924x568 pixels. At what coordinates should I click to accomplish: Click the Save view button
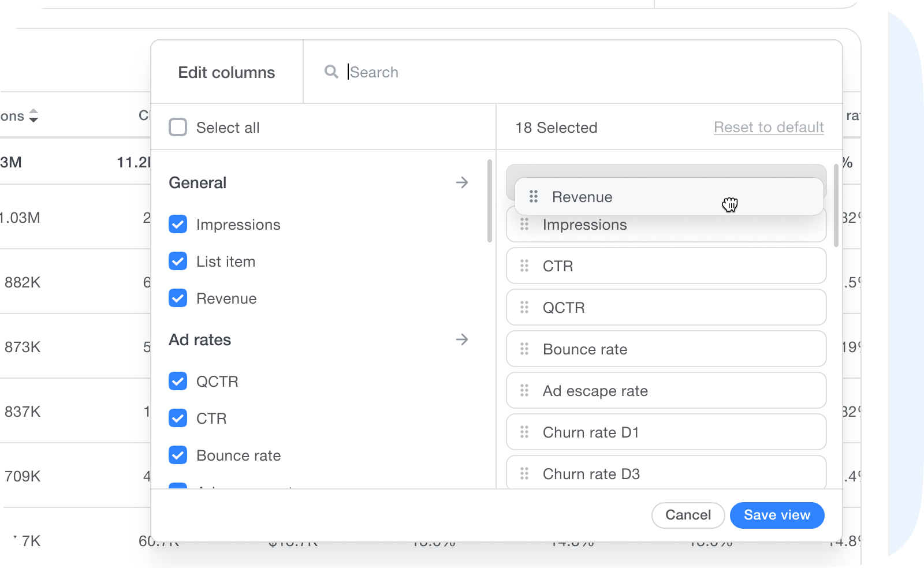click(x=777, y=515)
